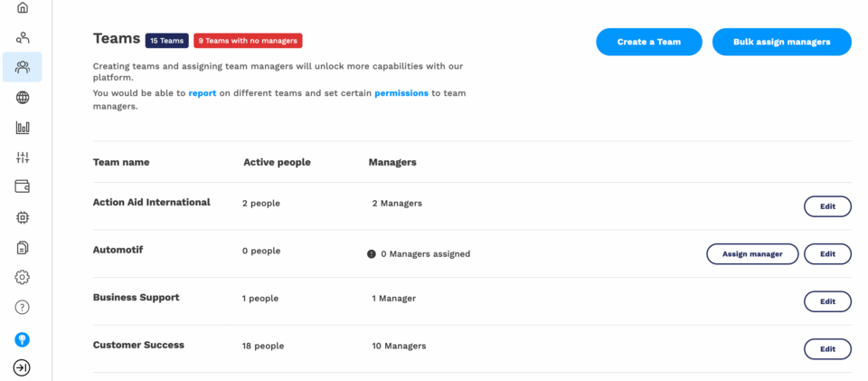Click Bulk assign managers button
Viewport: 868px width, 381px height.
point(781,42)
